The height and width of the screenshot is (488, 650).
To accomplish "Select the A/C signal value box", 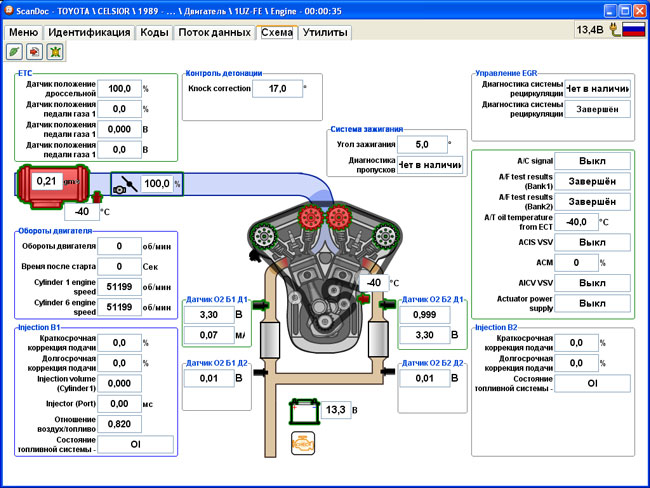I will tap(591, 160).
